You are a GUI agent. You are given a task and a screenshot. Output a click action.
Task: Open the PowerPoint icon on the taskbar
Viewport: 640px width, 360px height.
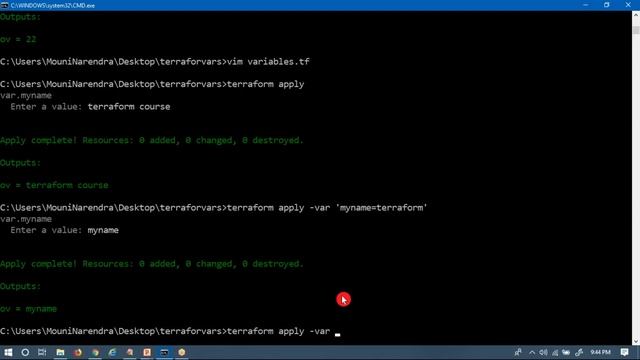147,352
